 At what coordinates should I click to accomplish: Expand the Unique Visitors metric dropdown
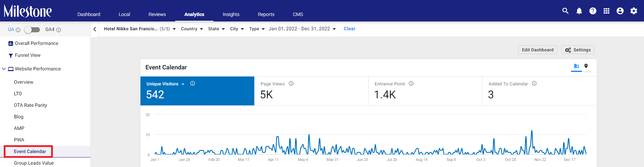point(183,84)
